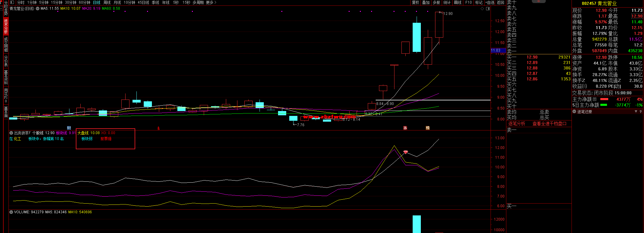Open the 查看全速千档盘口 link
The height and width of the screenshot is (233, 644).
[549, 124]
